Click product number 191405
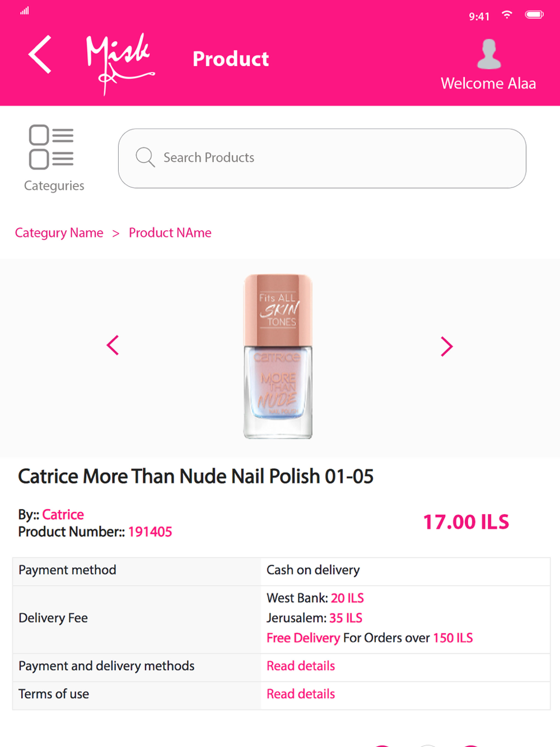 150,532
